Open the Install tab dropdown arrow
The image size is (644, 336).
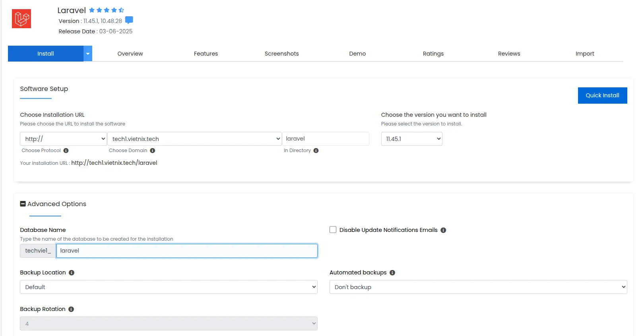click(88, 54)
